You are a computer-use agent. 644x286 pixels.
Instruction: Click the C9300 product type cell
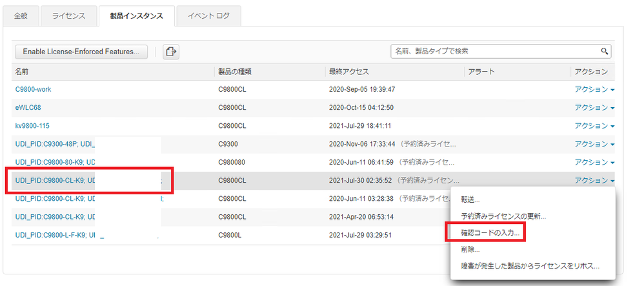coord(228,144)
